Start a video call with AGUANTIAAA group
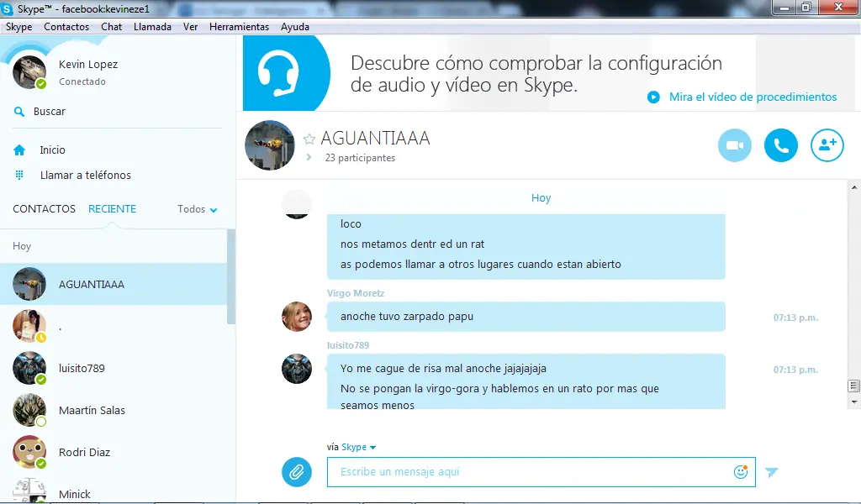 (734, 145)
